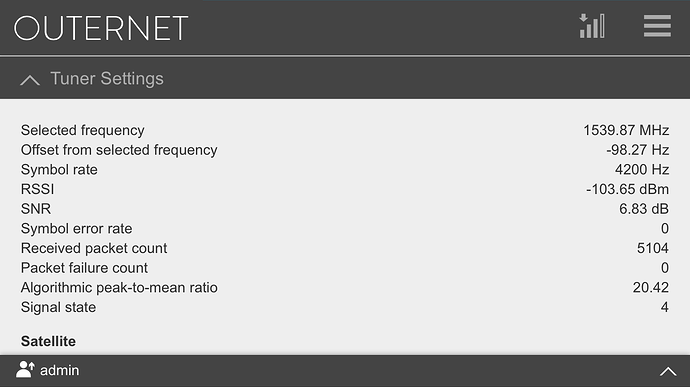Click the Satellite section heading
Screen dimensions: 690x387
coord(48,341)
